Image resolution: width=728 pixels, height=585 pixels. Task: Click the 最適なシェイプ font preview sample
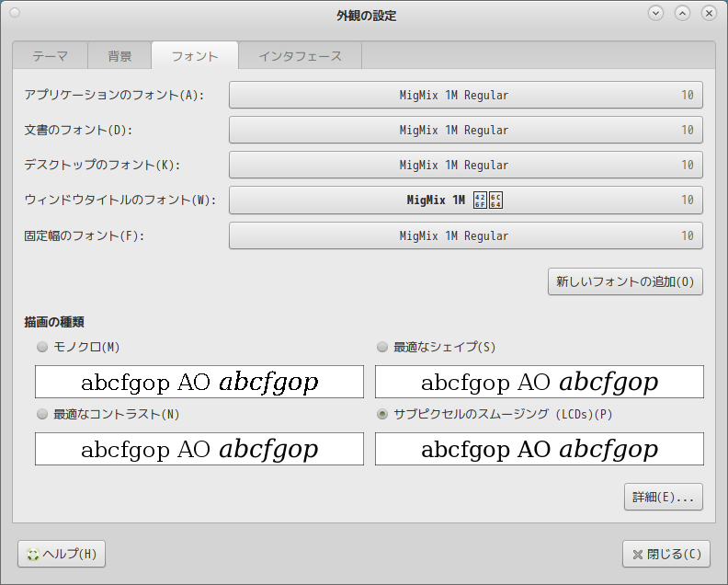(x=540, y=382)
